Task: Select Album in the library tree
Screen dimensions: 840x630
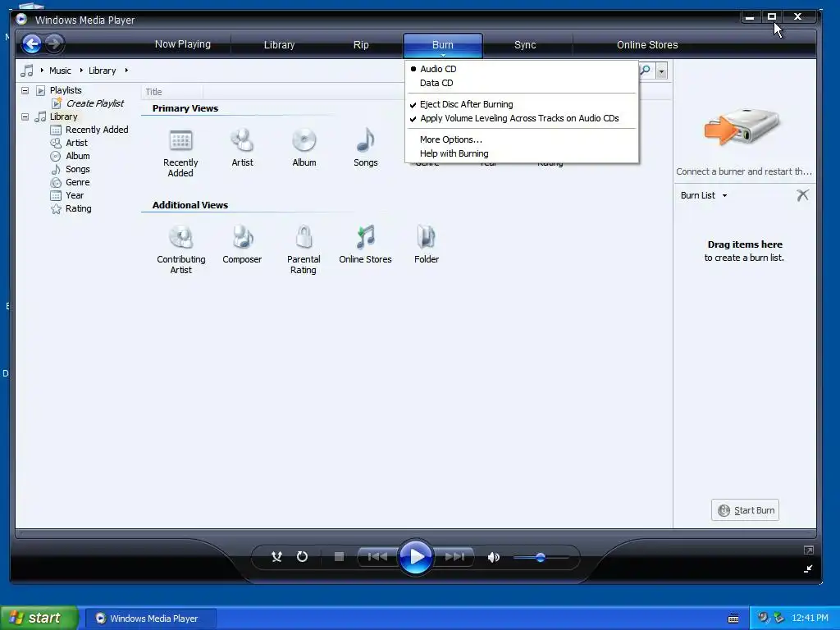Action: pyautogui.click(x=77, y=156)
